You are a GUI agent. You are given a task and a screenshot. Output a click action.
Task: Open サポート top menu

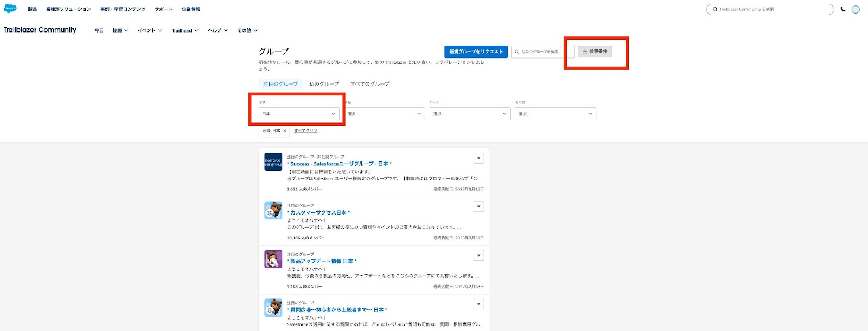click(x=163, y=9)
